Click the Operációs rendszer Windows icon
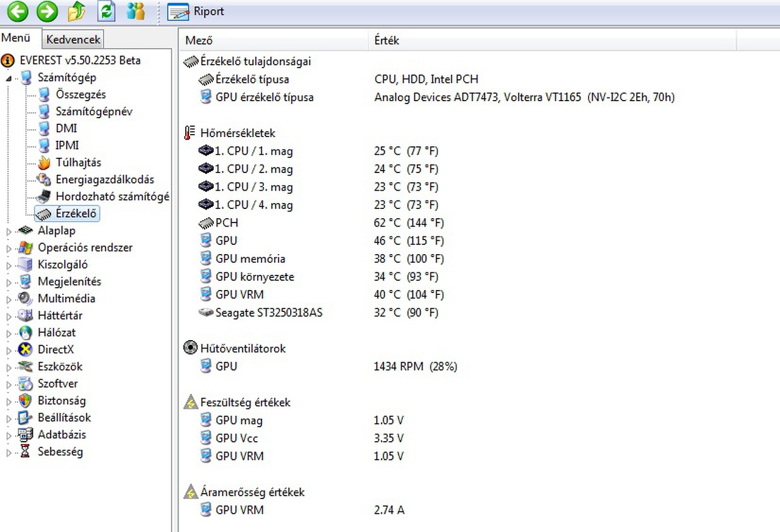Screen dimensions: 780x532 coord(26,247)
